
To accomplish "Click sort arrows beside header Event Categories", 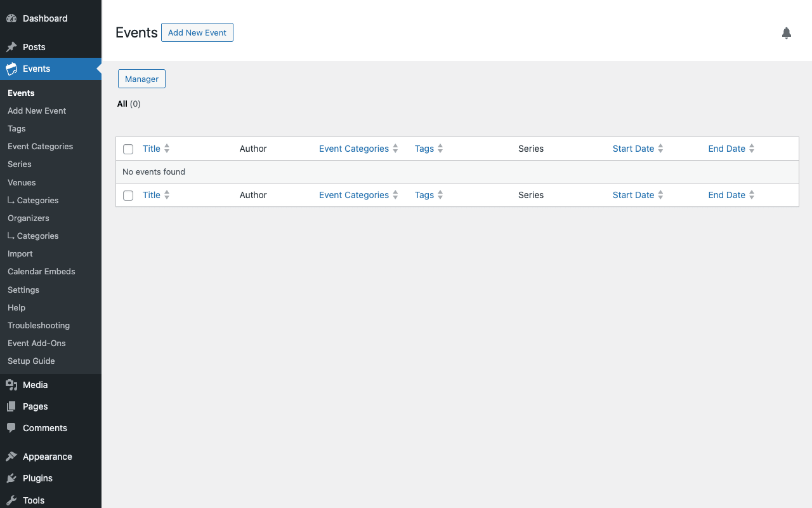I will pyautogui.click(x=395, y=149).
